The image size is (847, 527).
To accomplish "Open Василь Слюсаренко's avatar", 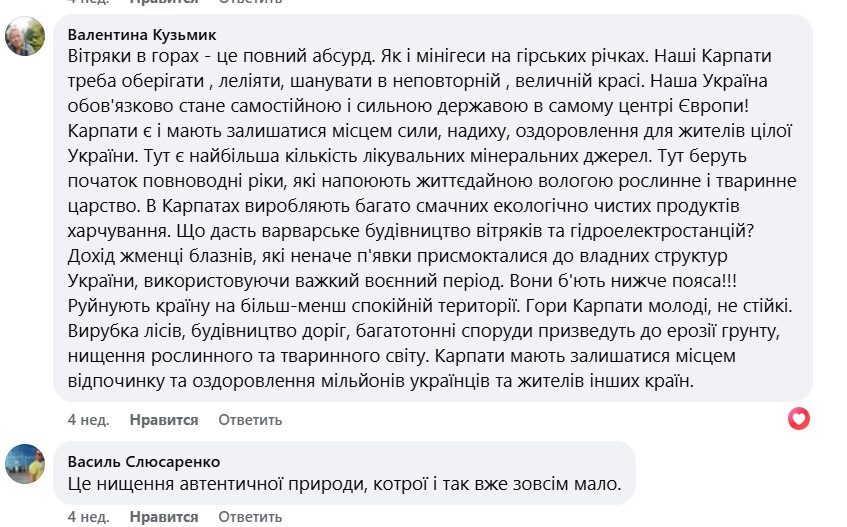I will tap(25, 465).
